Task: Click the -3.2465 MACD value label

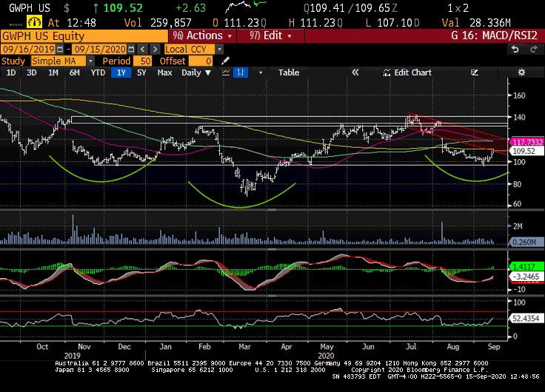Action: [x=526, y=277]
